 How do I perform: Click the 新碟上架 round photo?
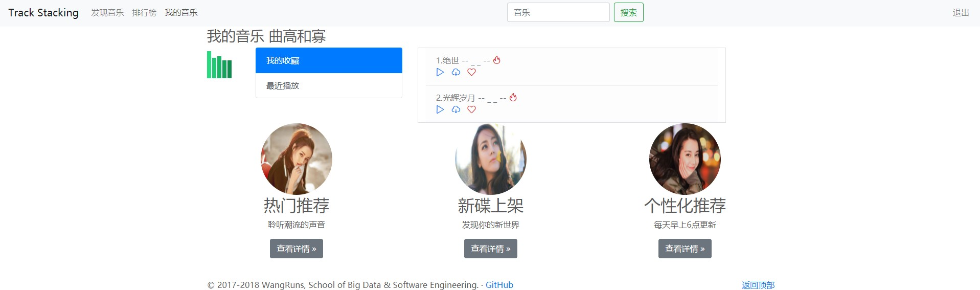coord(491,159)
